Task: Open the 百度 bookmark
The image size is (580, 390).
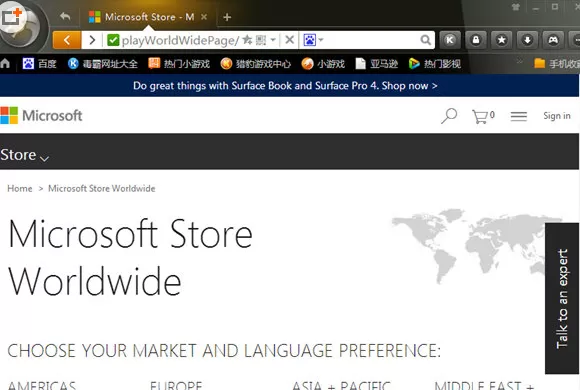Action: [40, 64]
